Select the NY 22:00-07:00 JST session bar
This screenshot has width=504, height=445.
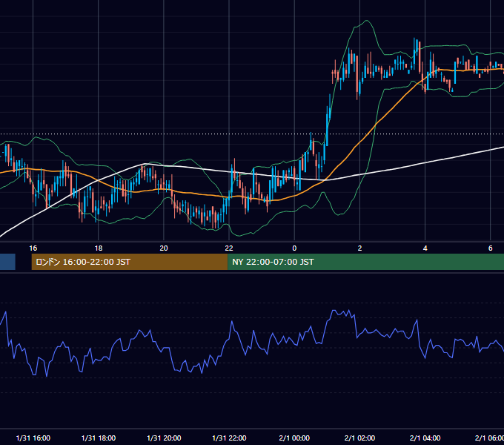366,262
